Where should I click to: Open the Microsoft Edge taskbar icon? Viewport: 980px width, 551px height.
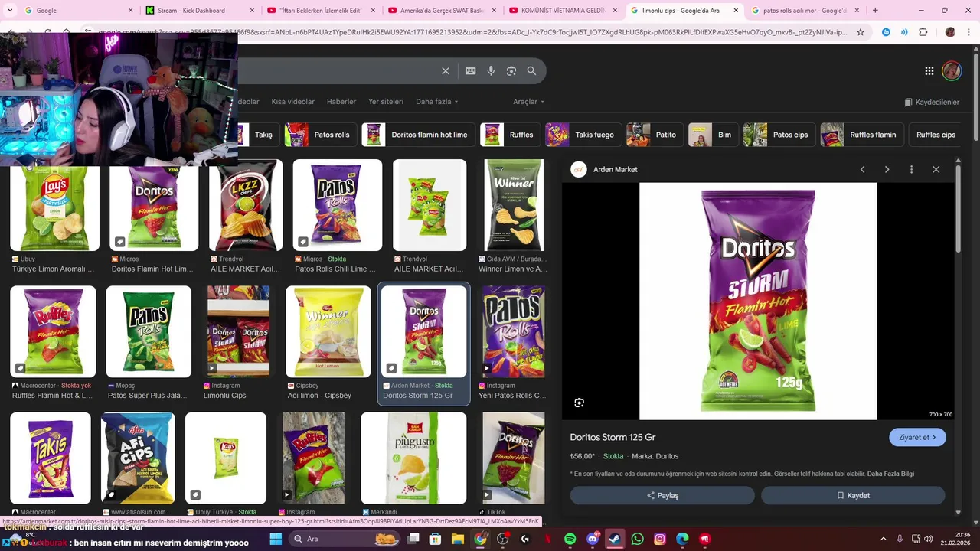(682, 539)
